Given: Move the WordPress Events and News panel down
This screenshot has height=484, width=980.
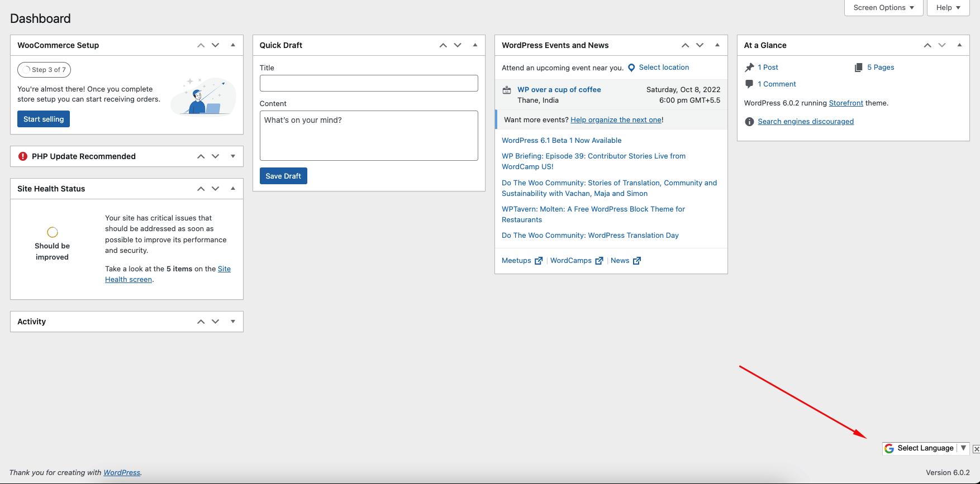Looking at the screenshot, I should (700, 45).
